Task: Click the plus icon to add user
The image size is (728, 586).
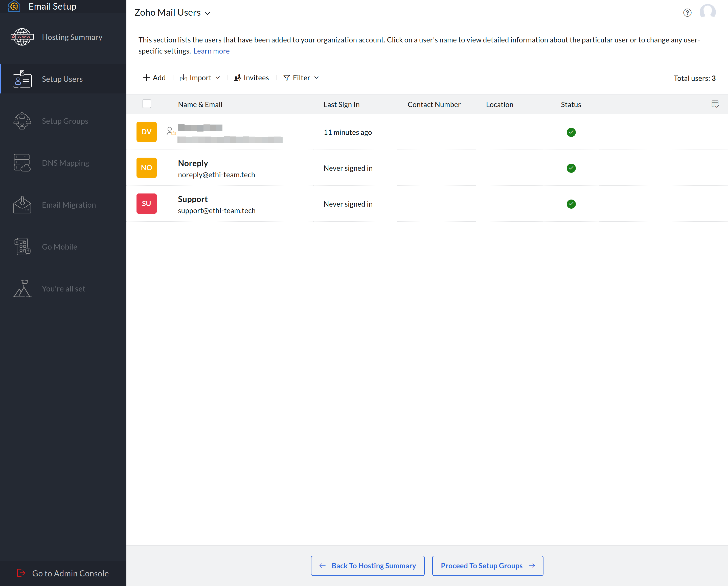Action: pyautogui.click(x=146, y=78)
